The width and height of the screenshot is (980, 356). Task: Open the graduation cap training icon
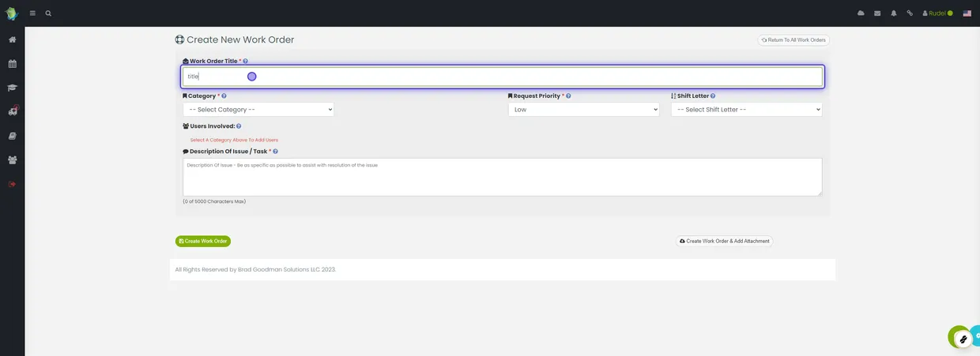click(x=12, y=88)
